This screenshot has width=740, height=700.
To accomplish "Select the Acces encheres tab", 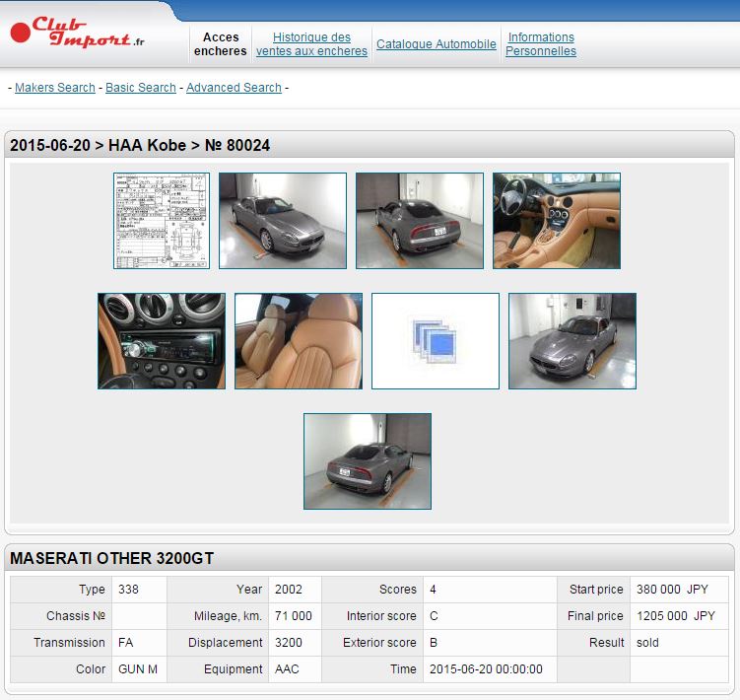I will (x=221, y=44).
